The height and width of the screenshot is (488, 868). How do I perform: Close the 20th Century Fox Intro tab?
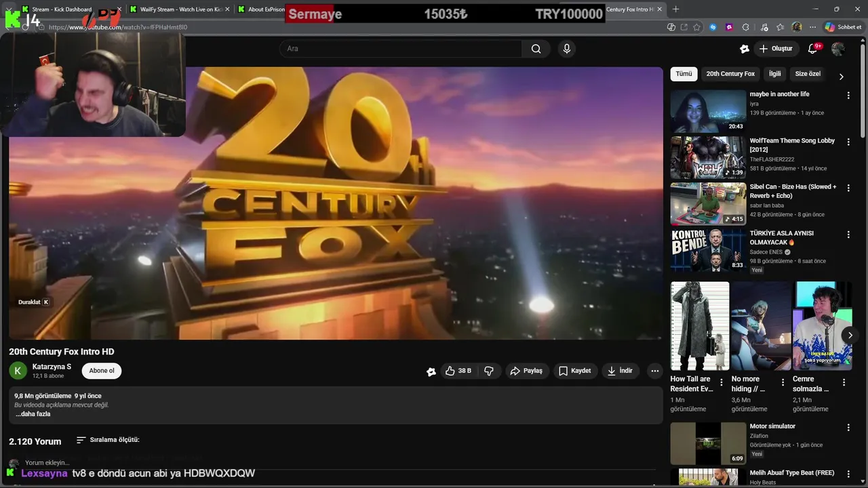pos(658,9)
